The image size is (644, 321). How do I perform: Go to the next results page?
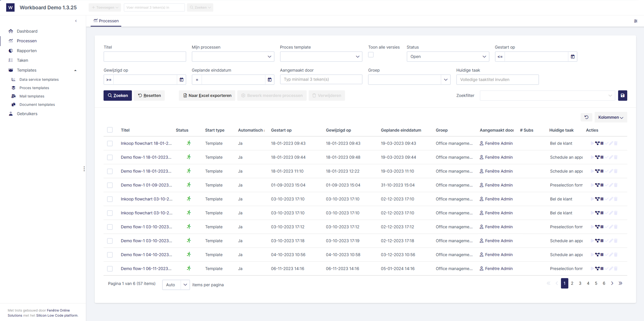[x=612, y=283]
